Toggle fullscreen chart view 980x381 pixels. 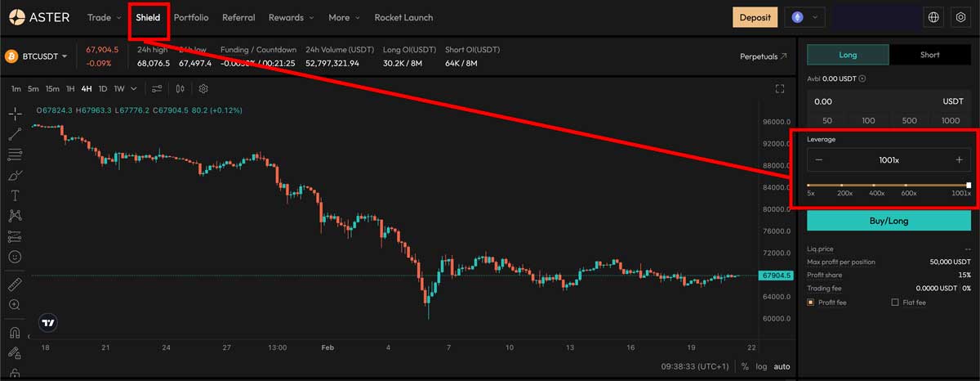(x=780, y=89)
